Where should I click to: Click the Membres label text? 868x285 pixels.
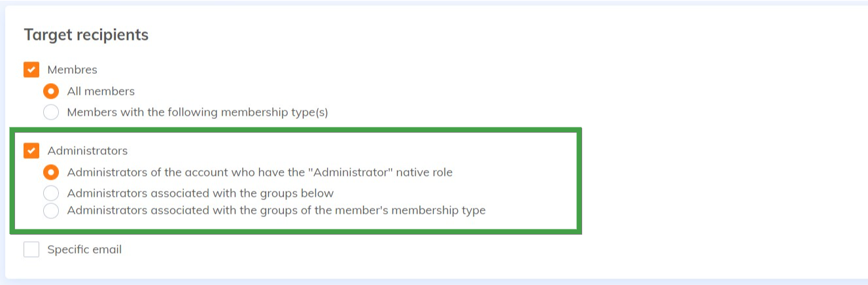point(72,70)
